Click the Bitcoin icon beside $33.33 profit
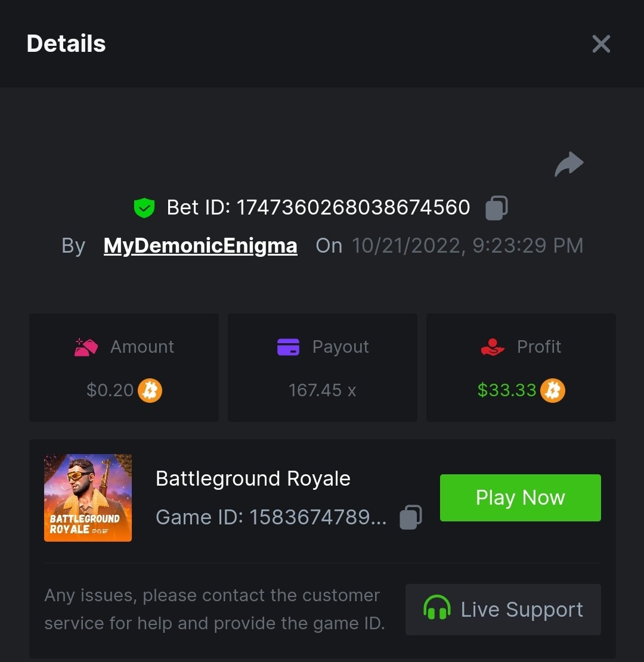This screenshot has height=662, width=644. pos(553,391)
